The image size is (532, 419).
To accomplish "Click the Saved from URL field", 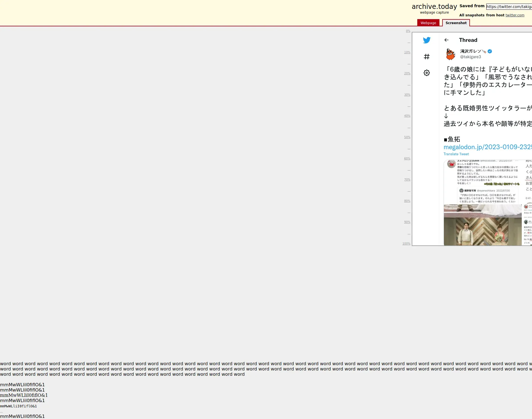I will pos(509,7).
